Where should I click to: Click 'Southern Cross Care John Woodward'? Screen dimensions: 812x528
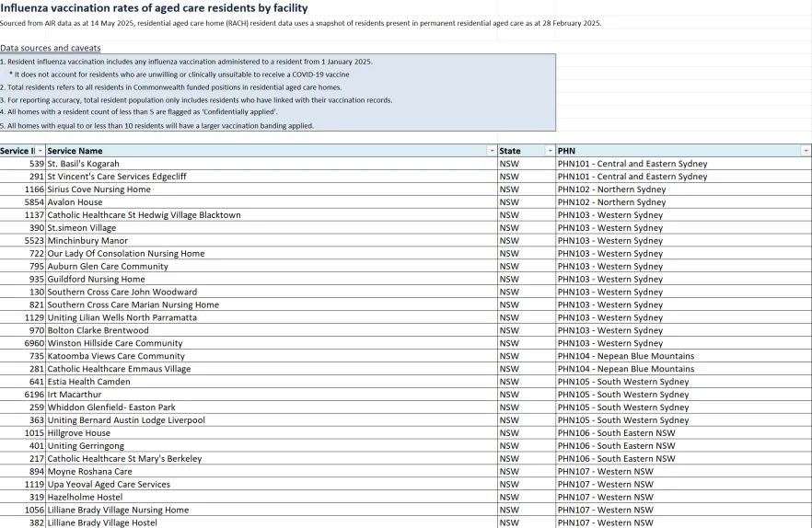(x=272, y=292)
